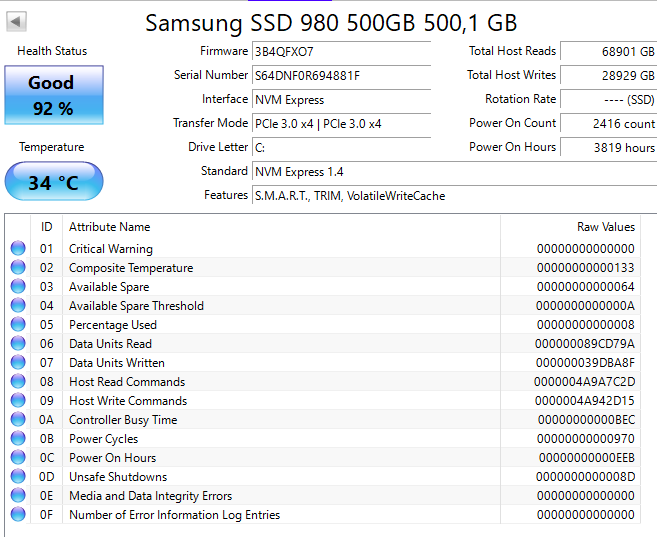The image size is (657, 537).
Task: Click the previous disk arrow button
Action: pyautogui.click(x=16, y=21)
